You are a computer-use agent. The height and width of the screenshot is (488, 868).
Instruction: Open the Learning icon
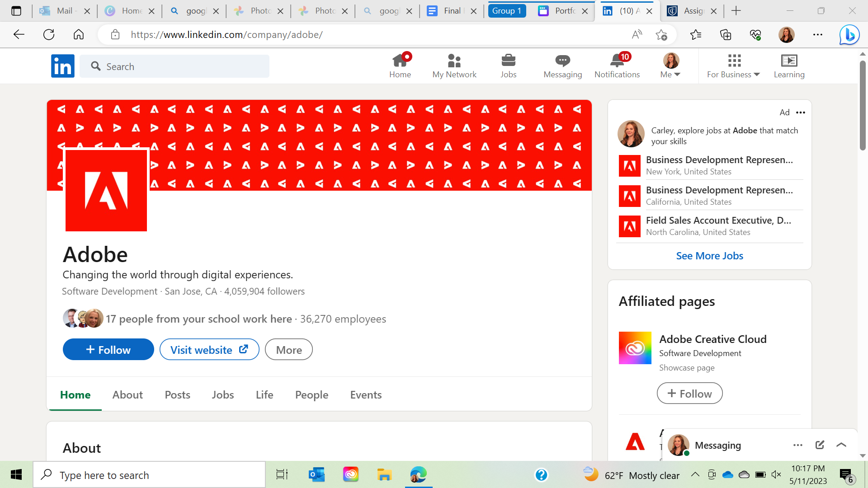[x=789, y=66]
